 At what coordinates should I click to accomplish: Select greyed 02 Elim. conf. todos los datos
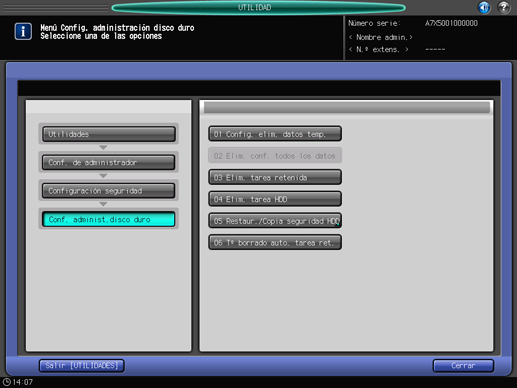pos(275,156)
